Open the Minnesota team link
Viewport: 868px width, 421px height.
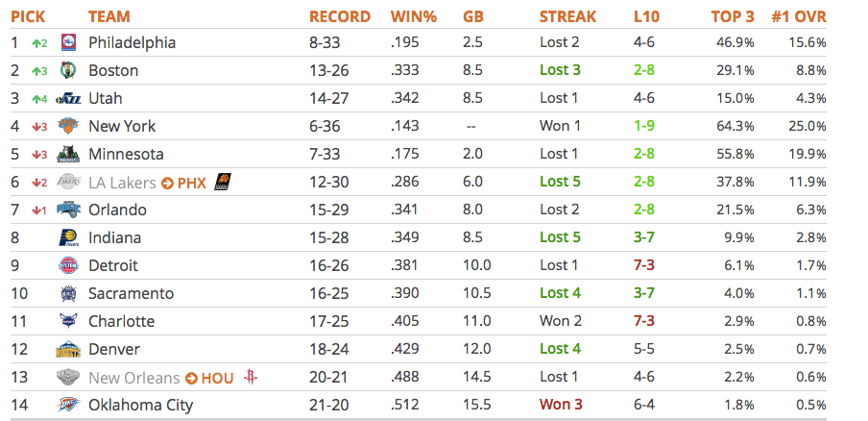(126, 154)
